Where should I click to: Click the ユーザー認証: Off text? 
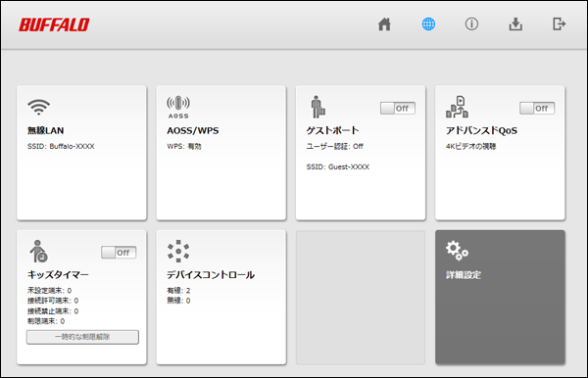click(x=334, y=146)
